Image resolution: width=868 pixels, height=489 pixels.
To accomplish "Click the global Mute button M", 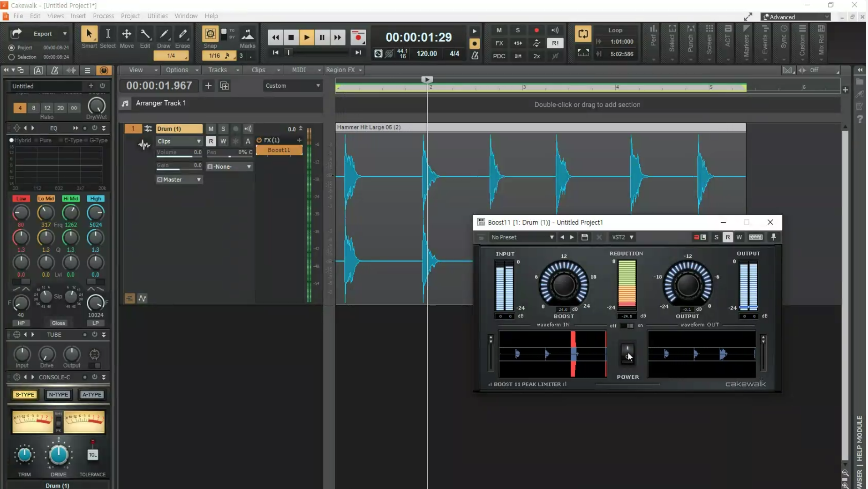I will click(x=499, y=30).
